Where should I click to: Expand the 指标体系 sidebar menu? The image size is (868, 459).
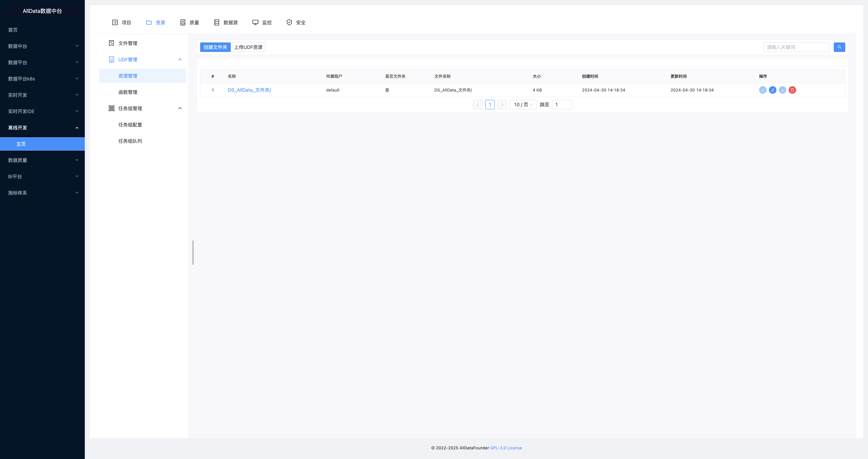[42, 193]
